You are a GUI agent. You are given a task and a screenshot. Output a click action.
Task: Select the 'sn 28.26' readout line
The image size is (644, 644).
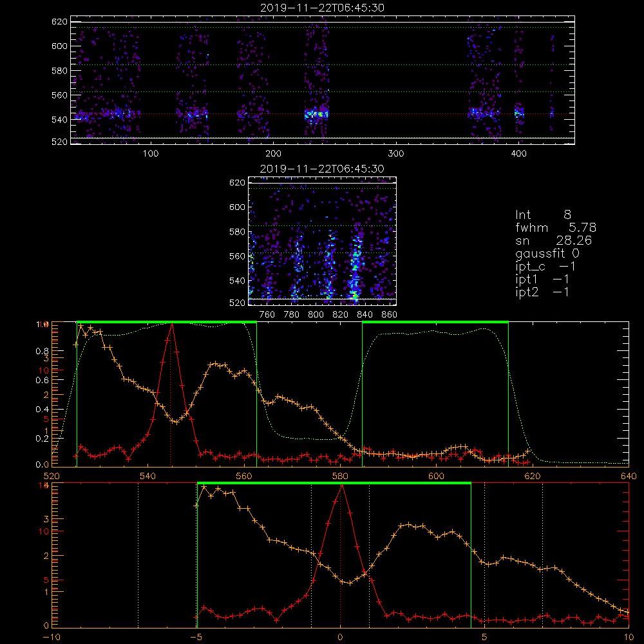tap(553, 241)
